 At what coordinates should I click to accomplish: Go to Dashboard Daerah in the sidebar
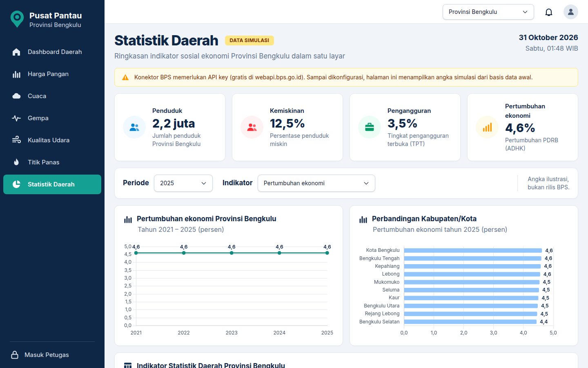click(52, 52)
